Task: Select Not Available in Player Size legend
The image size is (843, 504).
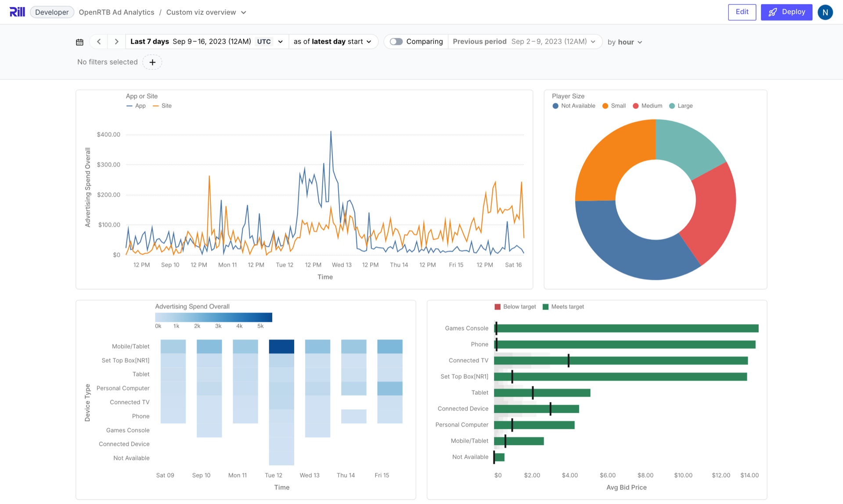Action: 574,106
